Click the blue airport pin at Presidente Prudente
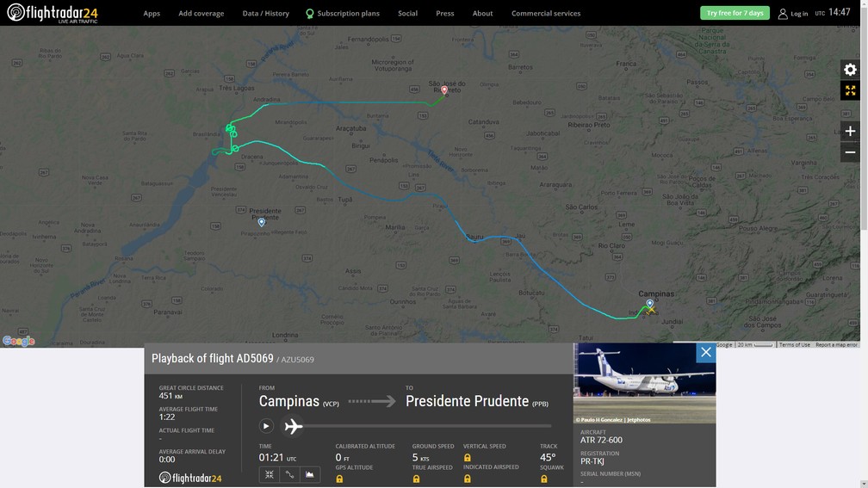 (261, 222)
